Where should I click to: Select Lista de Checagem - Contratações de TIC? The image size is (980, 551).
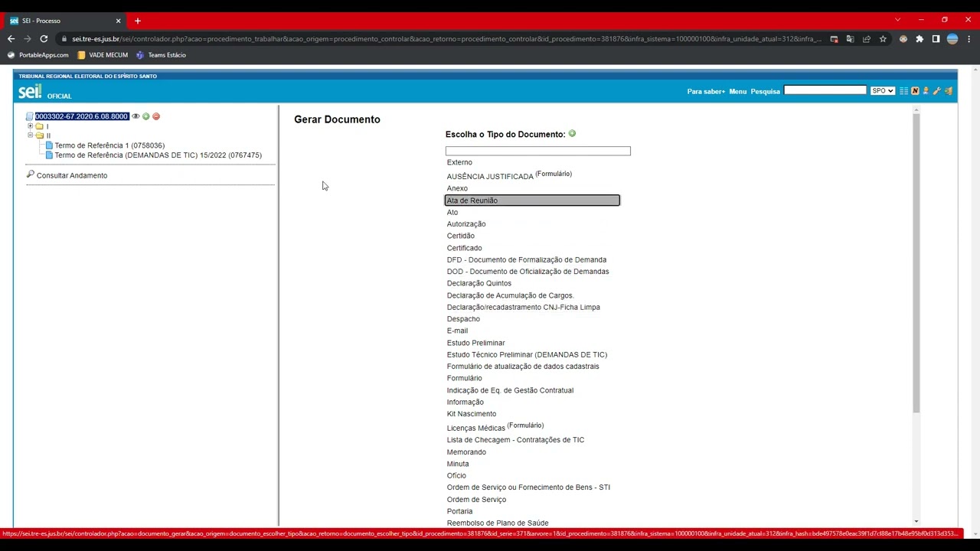pos(515,440)
